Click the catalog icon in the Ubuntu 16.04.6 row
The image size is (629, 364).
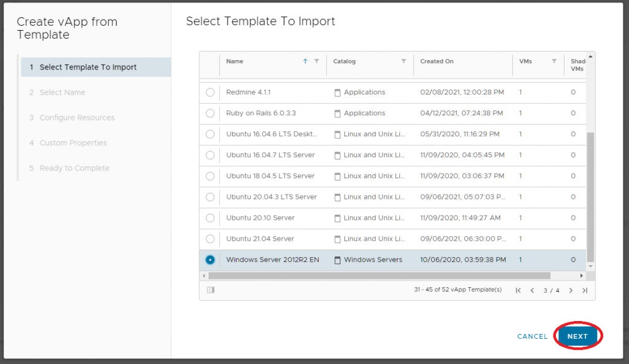tap(337, 134)
